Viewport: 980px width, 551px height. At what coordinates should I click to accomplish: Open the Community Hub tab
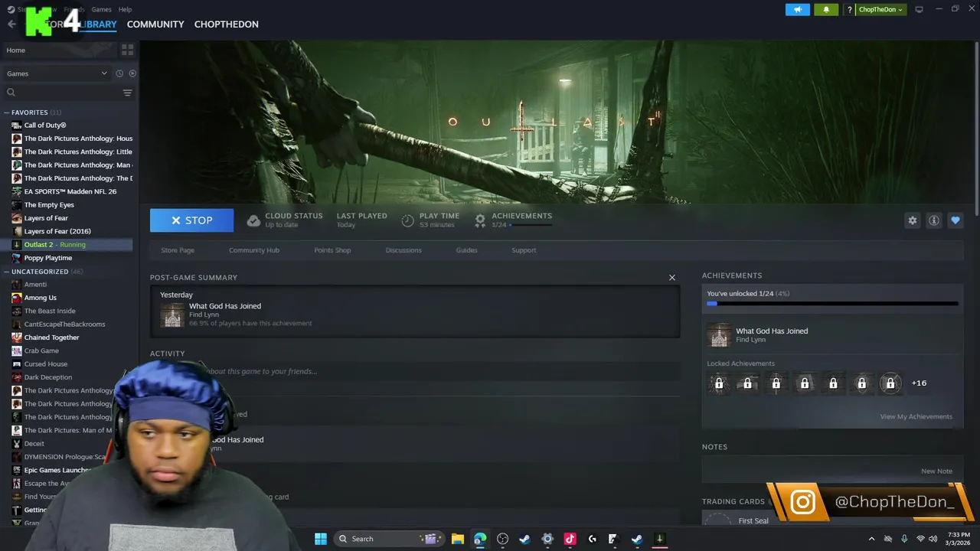[254, 250]
